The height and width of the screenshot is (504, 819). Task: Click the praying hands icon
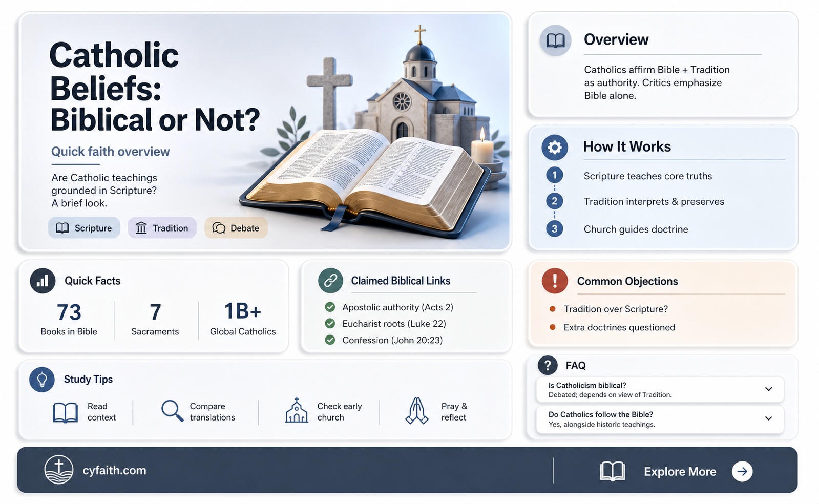[417, 411]
